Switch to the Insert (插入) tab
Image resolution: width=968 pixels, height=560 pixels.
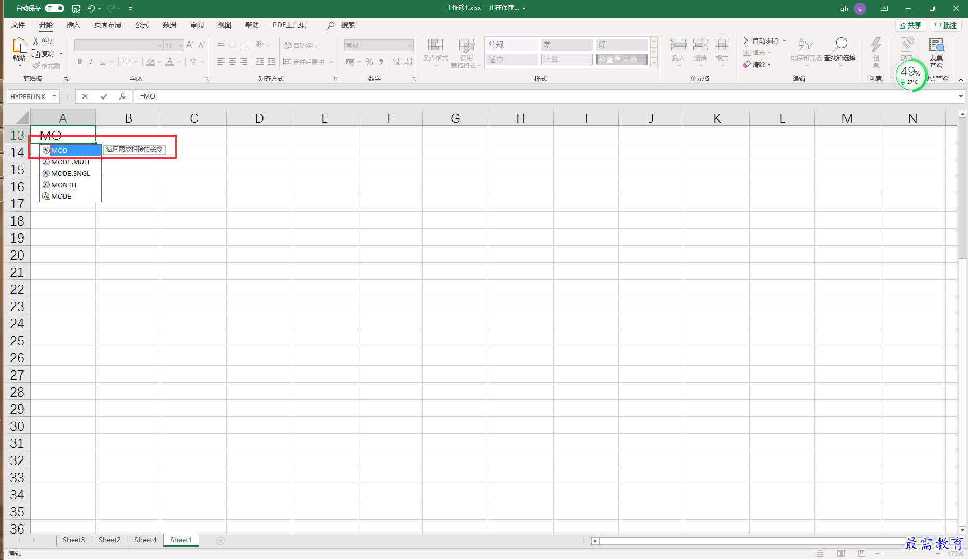[x=74, y=25]
